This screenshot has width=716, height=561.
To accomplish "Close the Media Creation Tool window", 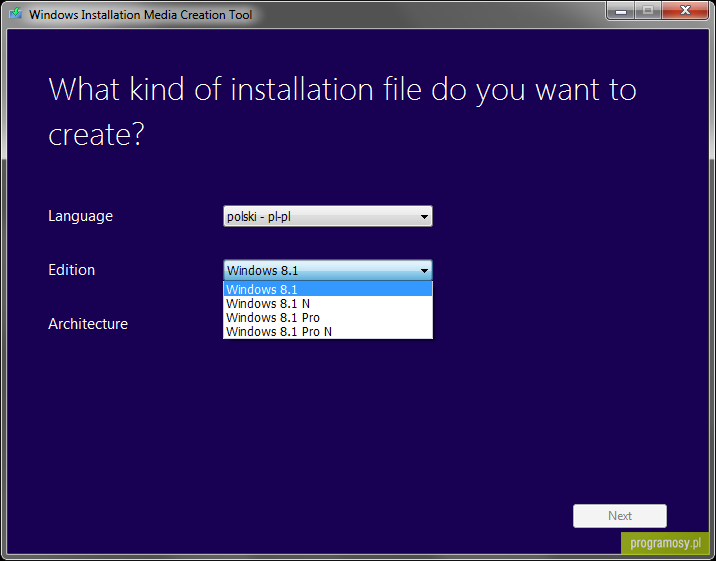I will (x=685, y=10).
